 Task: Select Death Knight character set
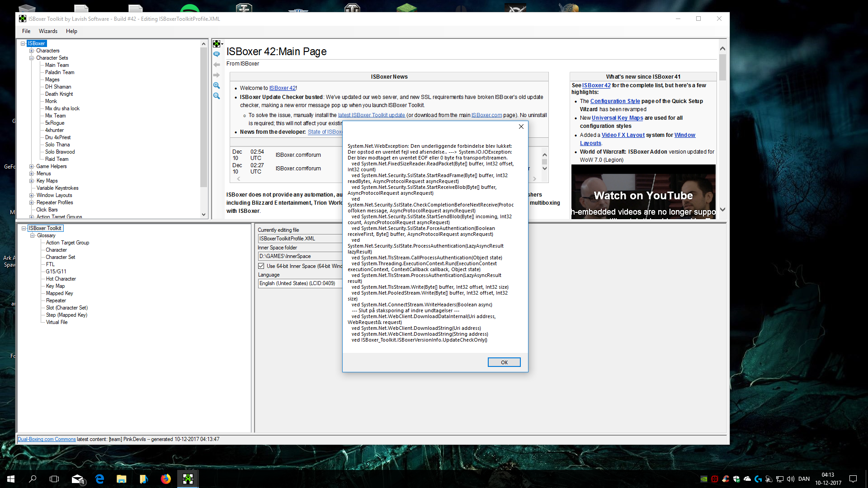[59, 94]
